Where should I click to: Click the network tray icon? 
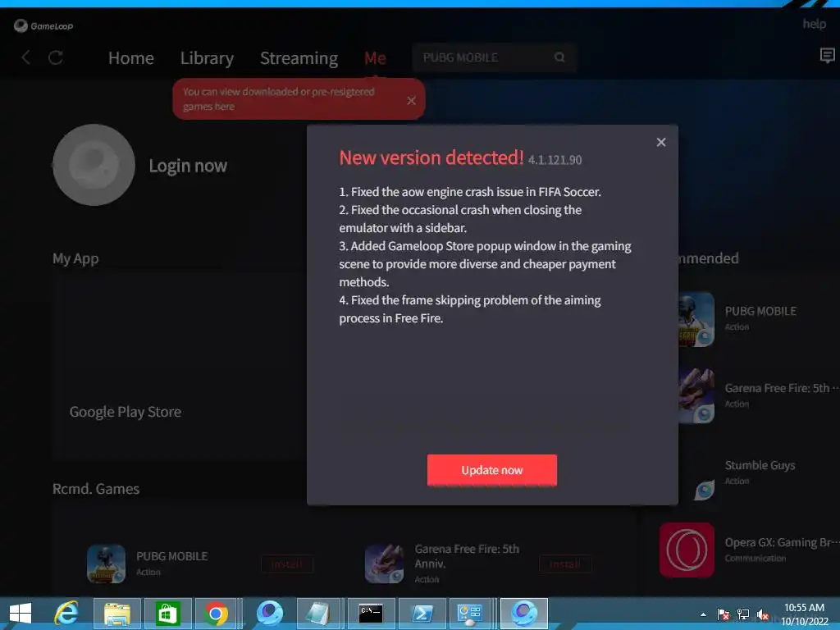(743, 614)
